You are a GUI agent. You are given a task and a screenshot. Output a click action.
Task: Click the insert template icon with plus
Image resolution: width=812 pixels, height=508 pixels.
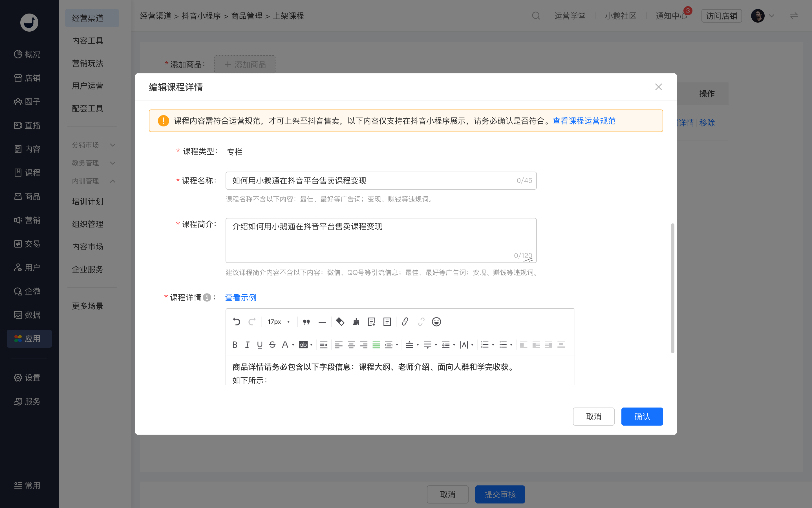click(371, 322)
